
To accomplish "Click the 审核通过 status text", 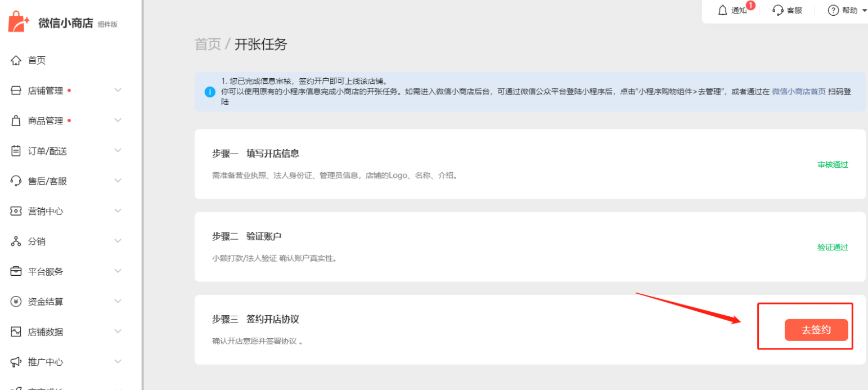I will point(833,164).
